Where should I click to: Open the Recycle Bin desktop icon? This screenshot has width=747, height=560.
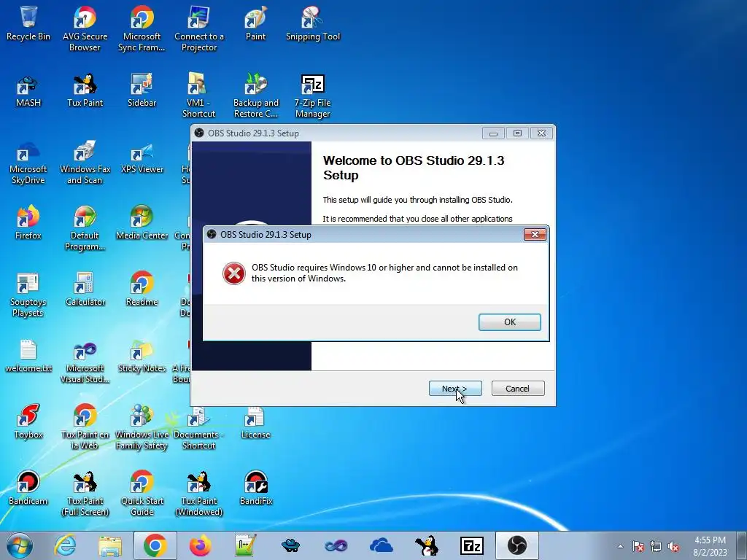[28, 23]
